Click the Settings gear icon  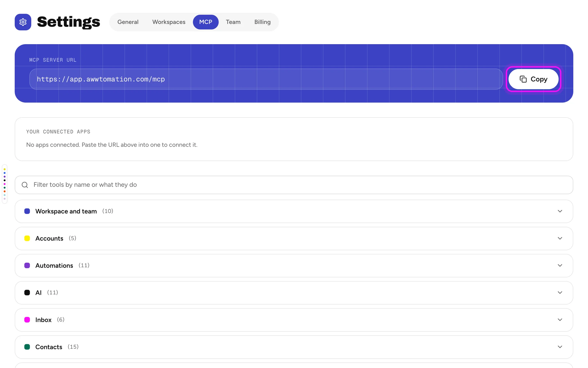click(23, 22)
